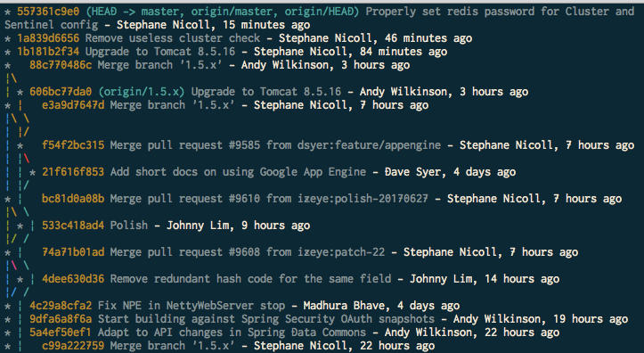This screenshot has height=353, width=644.
Task: Click 'izeye:patch-22' branch name
Action: [341, 252]
